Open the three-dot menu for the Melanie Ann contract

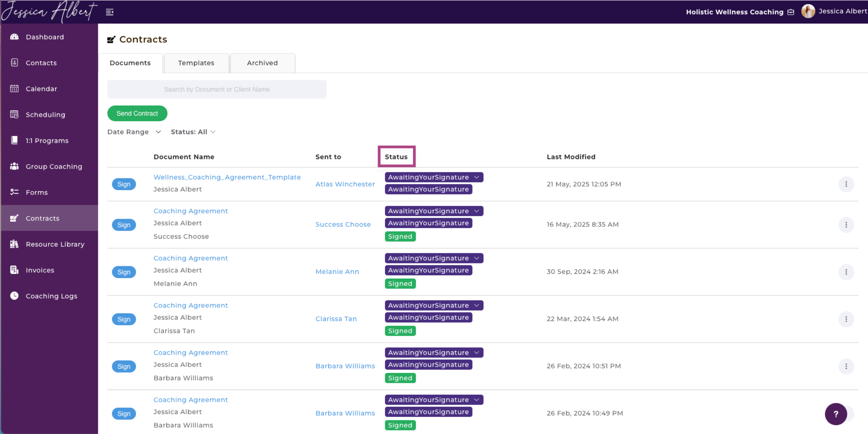(846, 272)
